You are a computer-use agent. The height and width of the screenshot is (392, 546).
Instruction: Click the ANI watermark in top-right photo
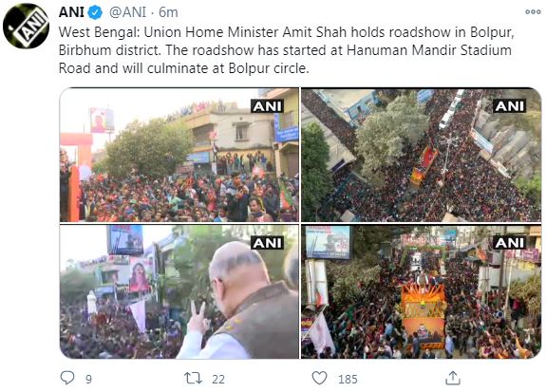(509, 106)
